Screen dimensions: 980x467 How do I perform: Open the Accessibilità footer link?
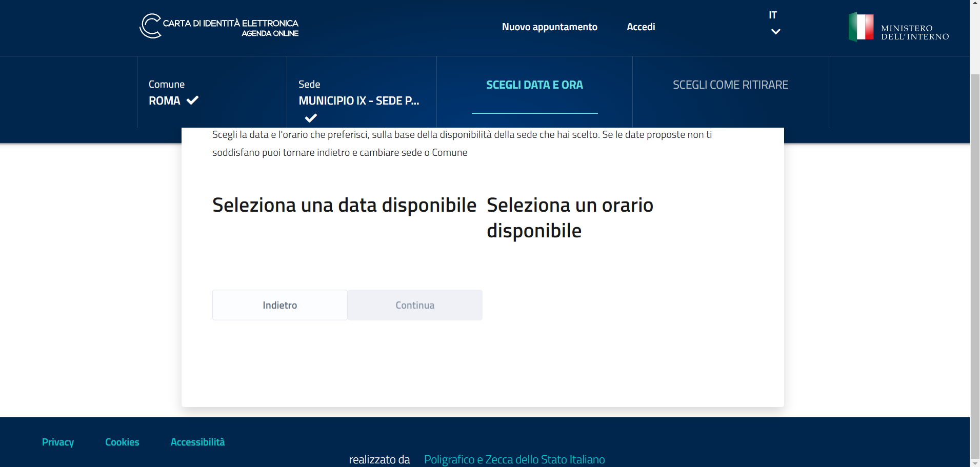[197, 442]
